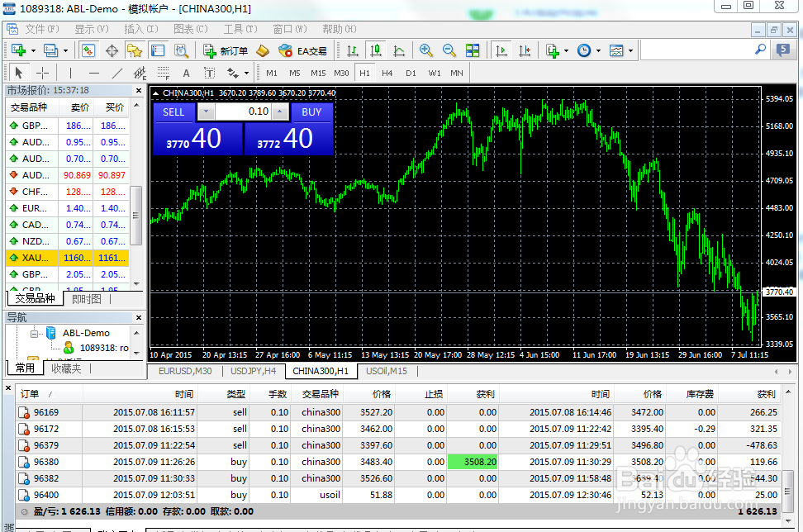Open the periods clock icon
The image size is (803, 532).
(x=584, y=50)
